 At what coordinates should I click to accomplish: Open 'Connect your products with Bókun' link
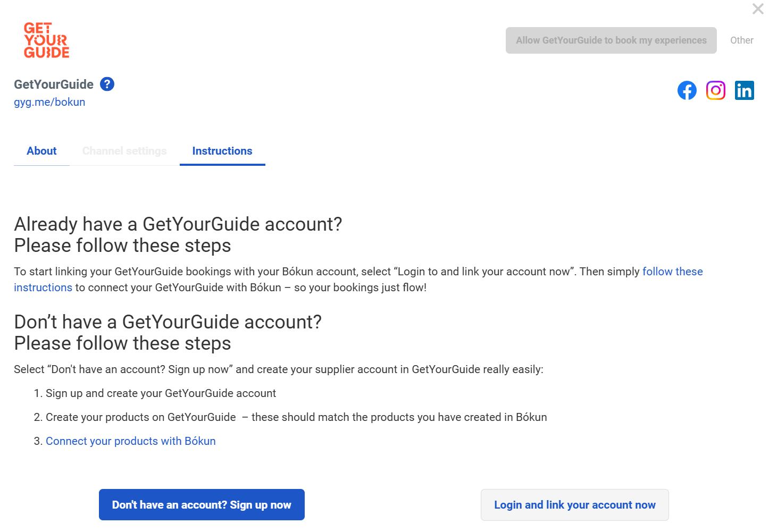(131, 441)
